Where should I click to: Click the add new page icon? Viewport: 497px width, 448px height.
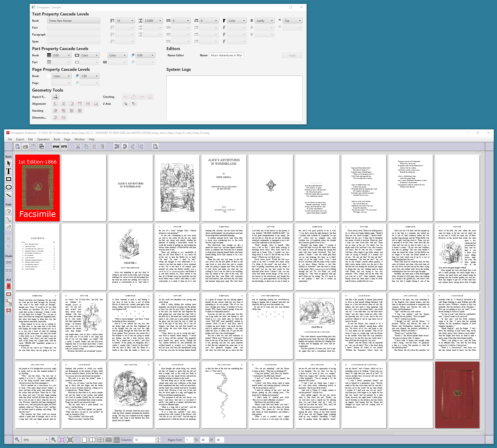pos(155,147)
